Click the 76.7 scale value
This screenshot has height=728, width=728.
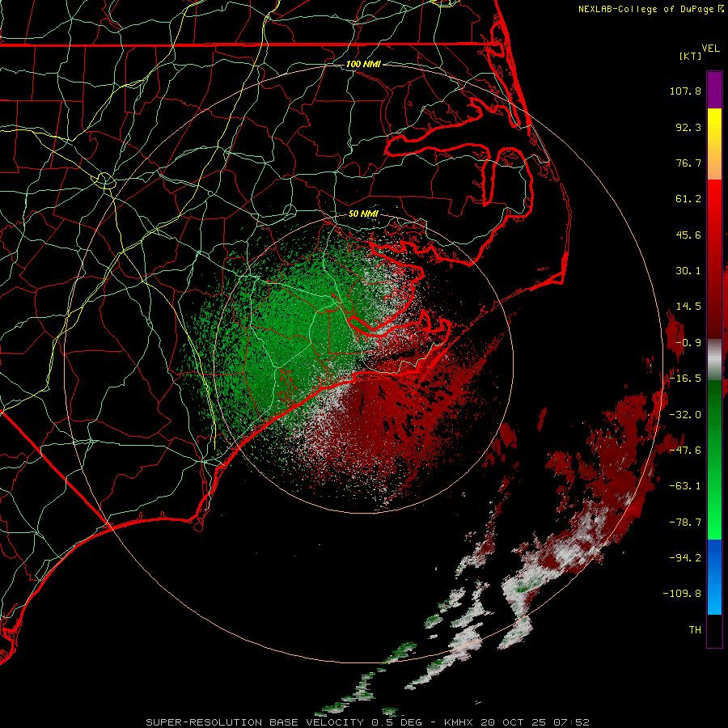tap(688, 163)
